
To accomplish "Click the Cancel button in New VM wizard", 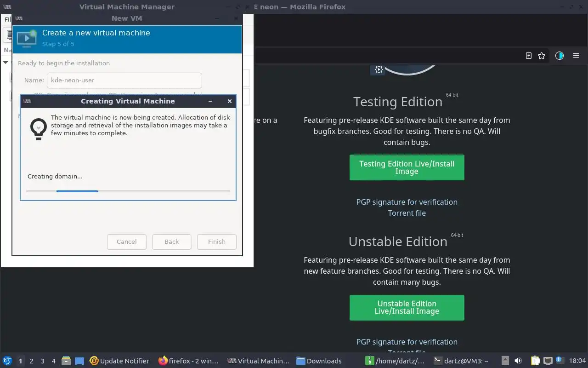I will pyautogui.click(x=127, y=241).
